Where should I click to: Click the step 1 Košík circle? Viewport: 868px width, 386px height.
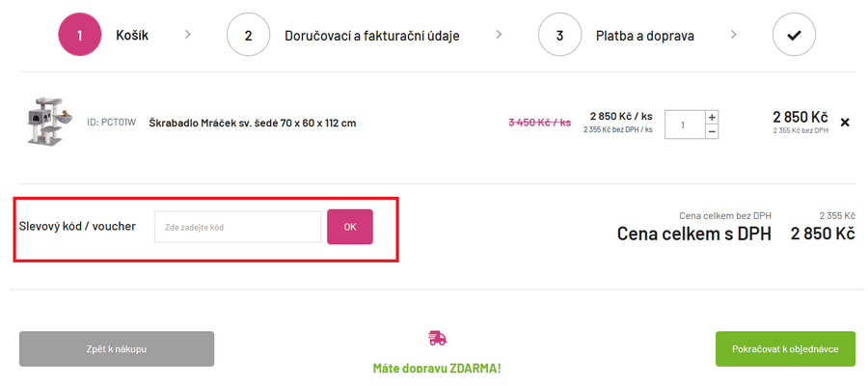click(x=80, y=36)
